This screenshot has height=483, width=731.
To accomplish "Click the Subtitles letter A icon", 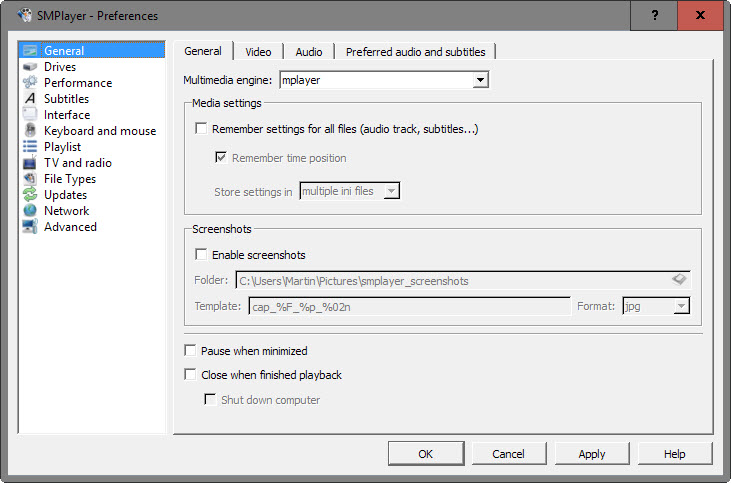I will click(30, 98).
